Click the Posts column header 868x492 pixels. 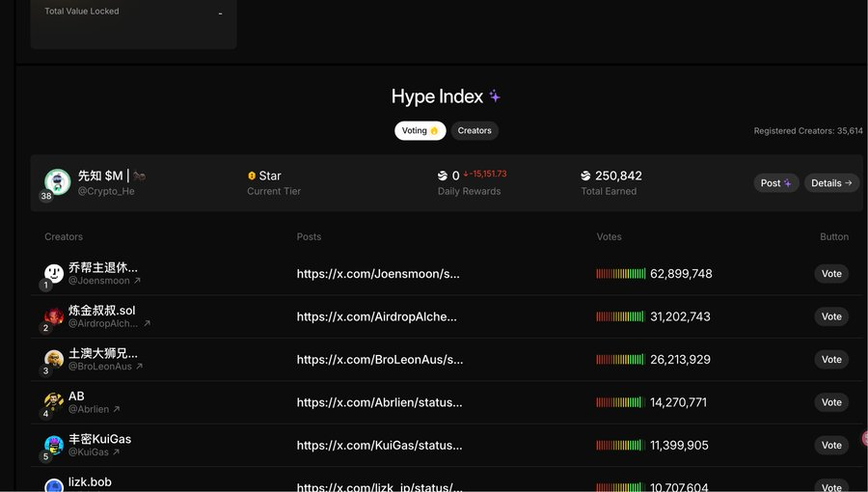pyautogui.click(x=309, y=236)
